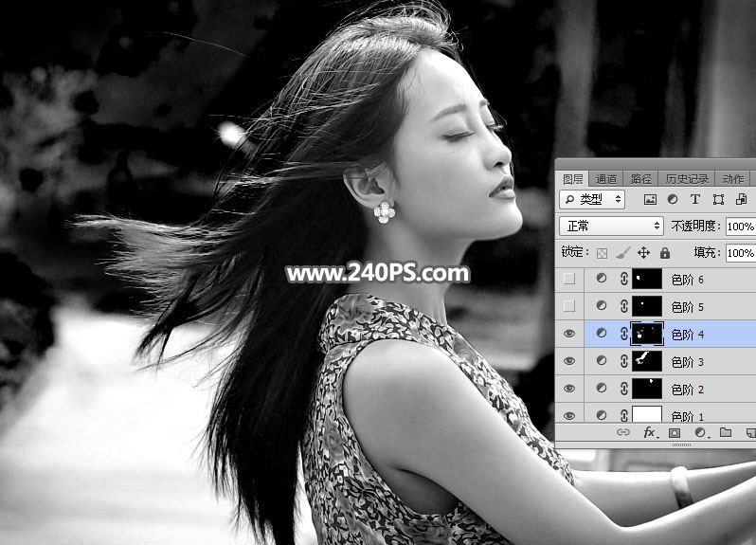Hide the 色阶 1 layer

click(569, 416)
